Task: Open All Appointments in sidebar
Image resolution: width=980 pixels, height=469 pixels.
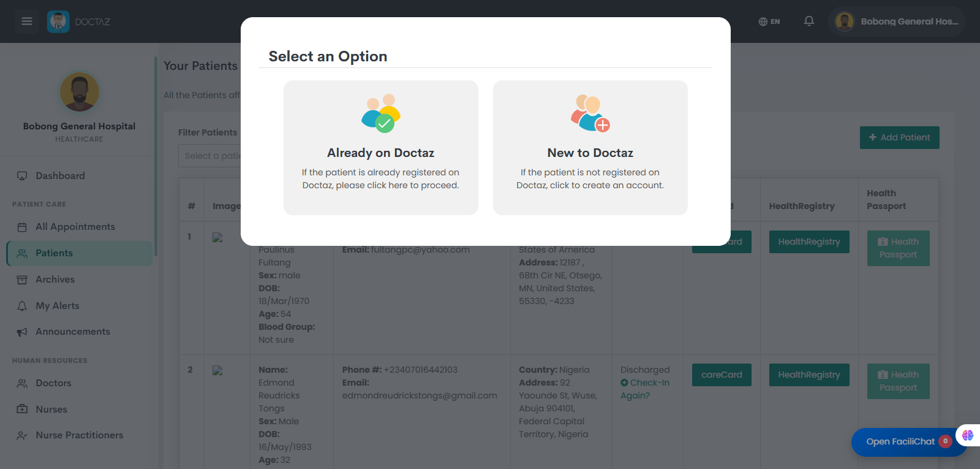Action: [79, 227]
